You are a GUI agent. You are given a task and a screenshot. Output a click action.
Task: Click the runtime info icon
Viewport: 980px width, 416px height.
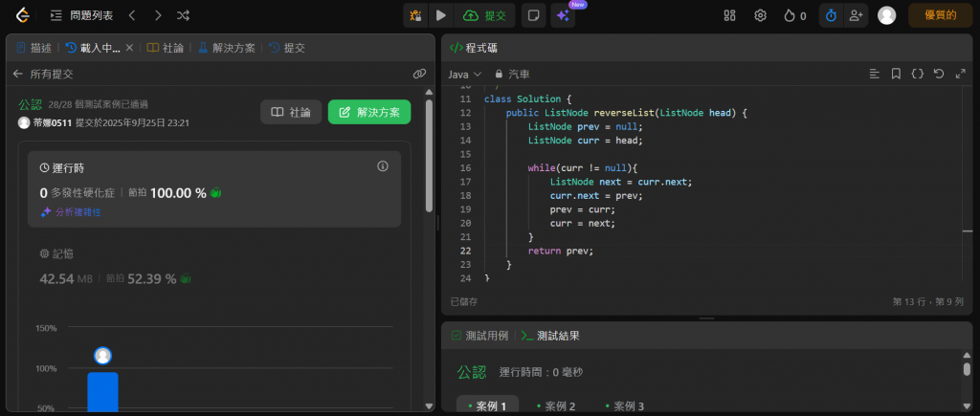click(x=383, y=166)
